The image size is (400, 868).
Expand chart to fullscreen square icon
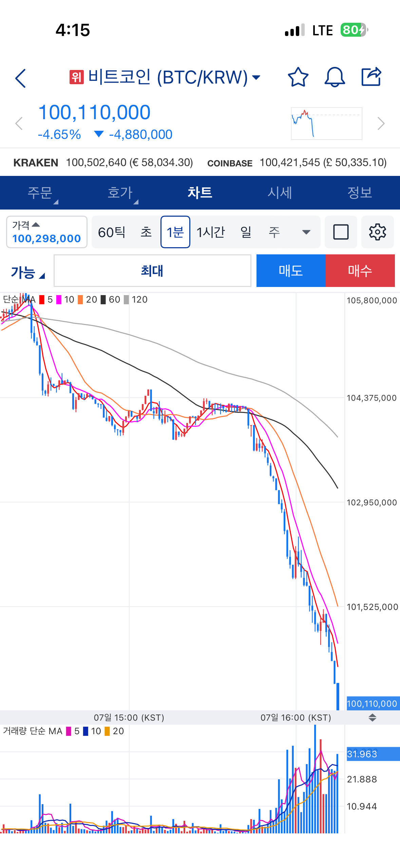341,232
